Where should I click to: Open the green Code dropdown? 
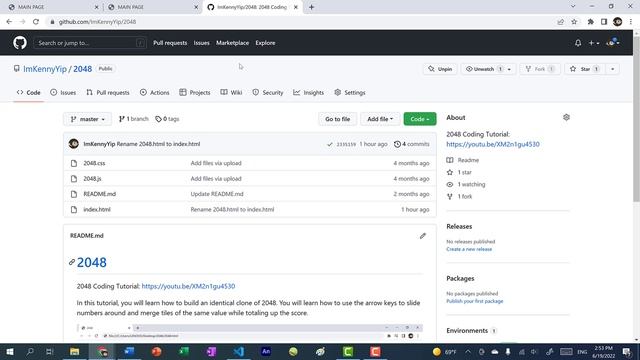420,119
